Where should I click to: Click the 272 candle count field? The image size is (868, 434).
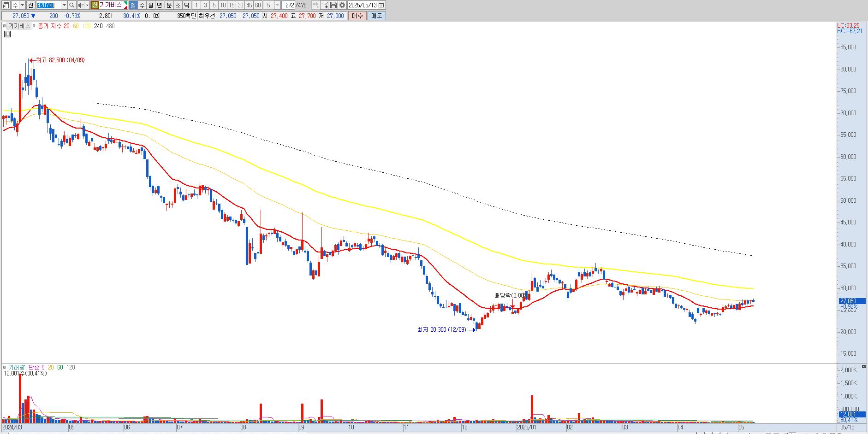click(289, 5)
